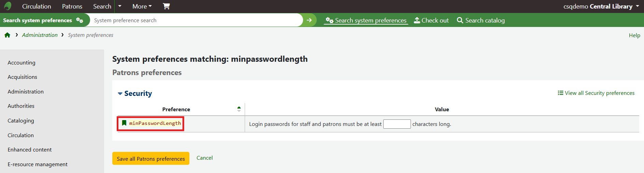Expand the Search dropdown caret
Screen dimensions: 644x173
(120, 6)
